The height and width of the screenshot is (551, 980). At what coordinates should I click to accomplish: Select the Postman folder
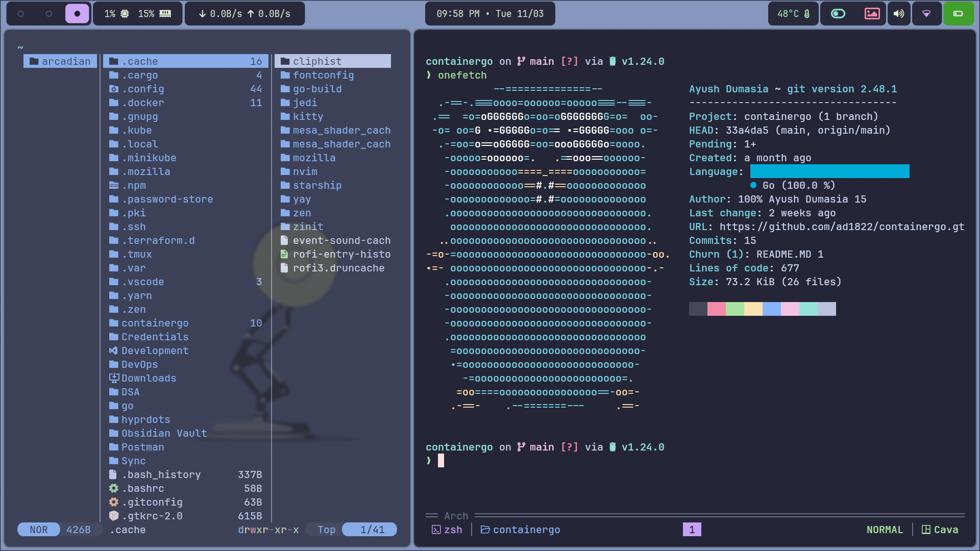tap(186, 447)
